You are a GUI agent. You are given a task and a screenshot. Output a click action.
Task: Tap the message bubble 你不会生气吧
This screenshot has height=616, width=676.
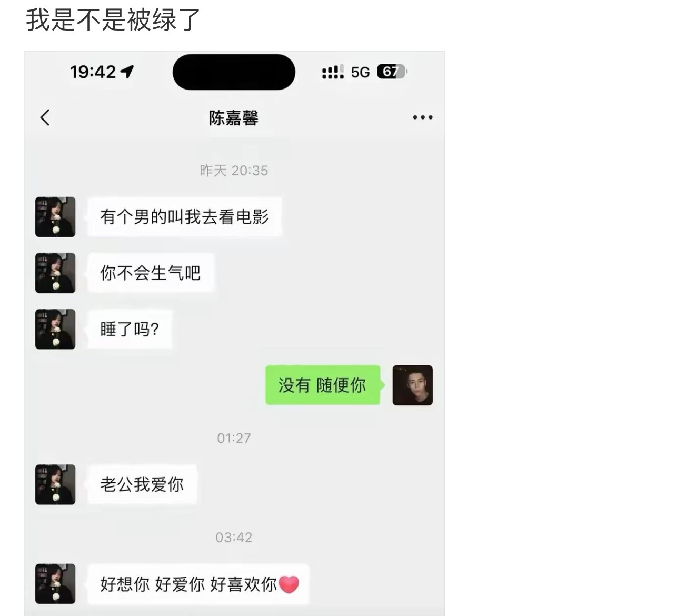[151, 273]
